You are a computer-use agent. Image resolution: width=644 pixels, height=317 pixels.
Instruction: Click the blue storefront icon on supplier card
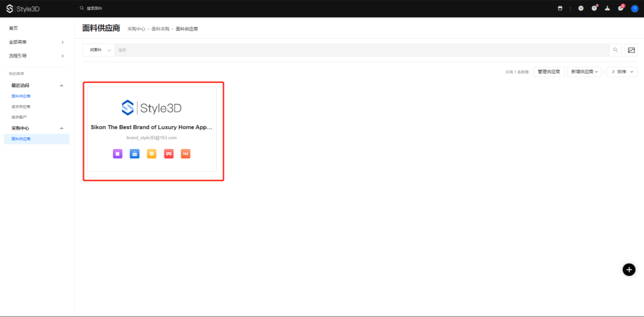click(134, 154)
